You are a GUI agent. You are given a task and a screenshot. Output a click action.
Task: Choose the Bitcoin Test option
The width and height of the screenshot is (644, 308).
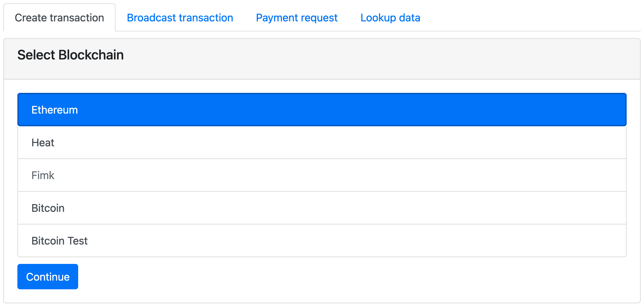pyautogui.click(x=322, y=241)
